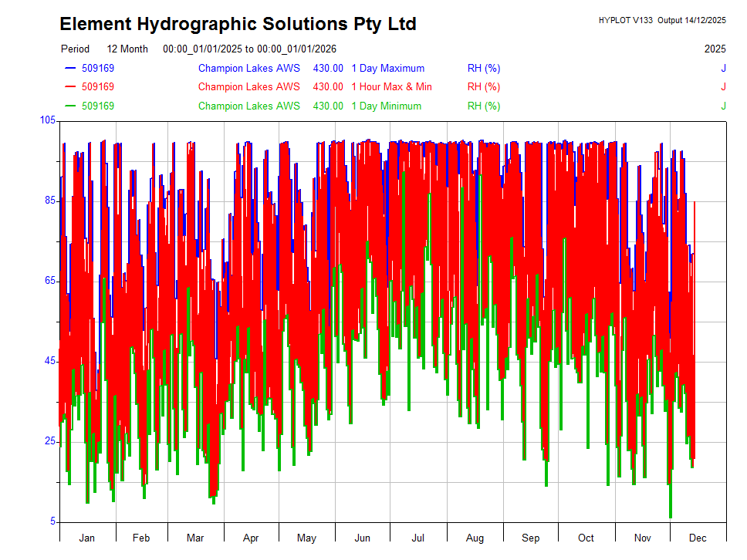Screen dimensions: 747x560
Task: Click the blue 'Champion Lakes AWS' station name
Action: point(248,69)
